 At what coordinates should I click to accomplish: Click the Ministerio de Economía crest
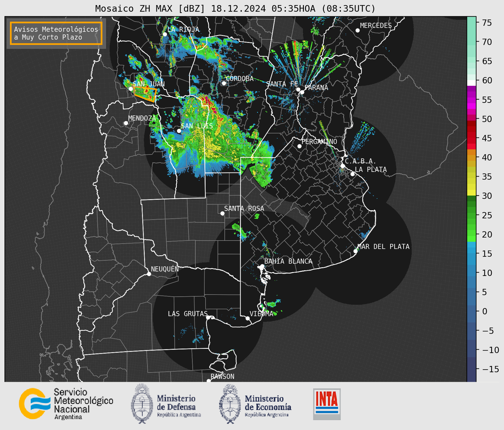[x=229, y=403]
